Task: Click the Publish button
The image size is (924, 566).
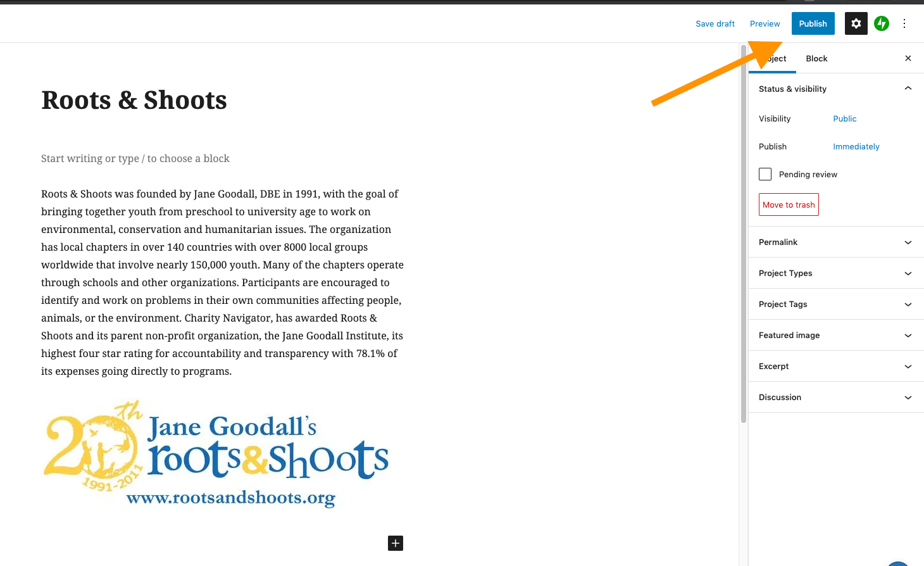Action: [x=813, y=23]
